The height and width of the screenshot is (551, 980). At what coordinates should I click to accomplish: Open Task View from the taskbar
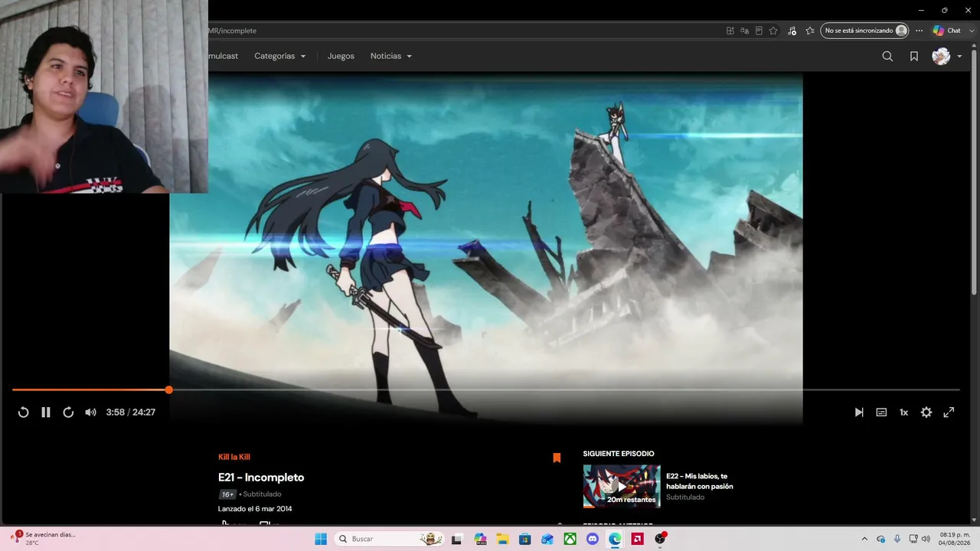457,539
